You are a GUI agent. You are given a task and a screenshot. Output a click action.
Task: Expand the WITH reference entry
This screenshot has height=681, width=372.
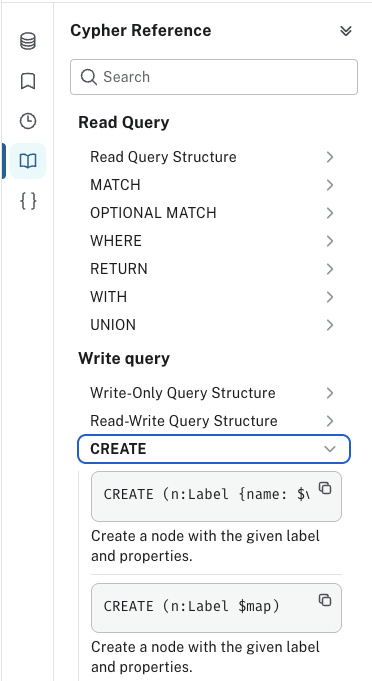[214, 297]
